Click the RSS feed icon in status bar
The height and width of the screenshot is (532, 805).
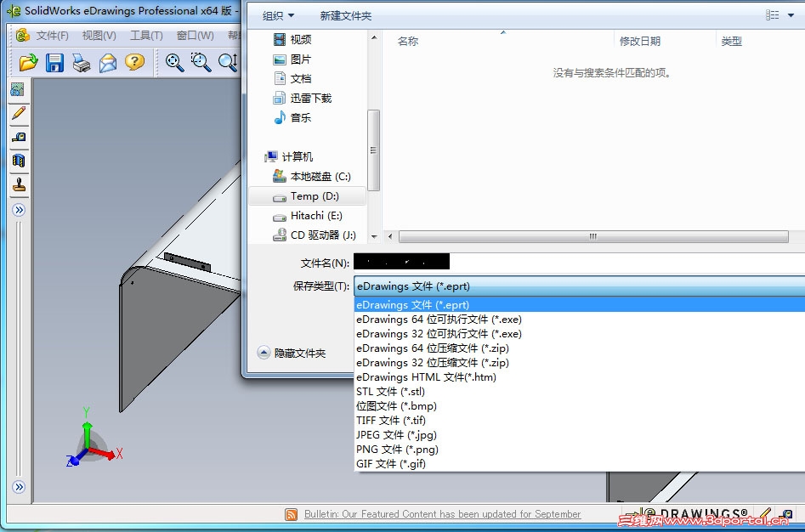click(291, 514)
